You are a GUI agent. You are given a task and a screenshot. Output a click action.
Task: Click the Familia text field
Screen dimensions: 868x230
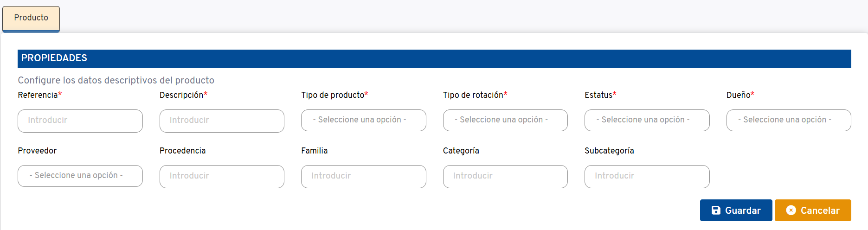click(x=363, y=176)
